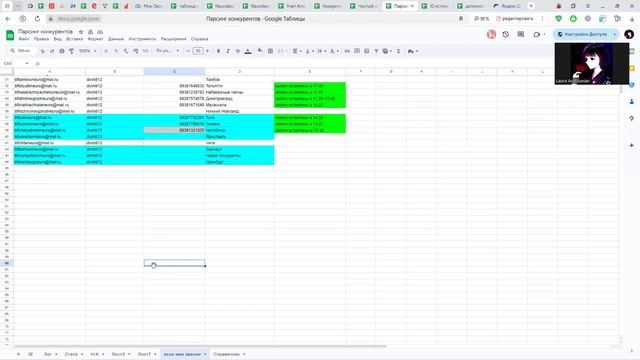Apply italic formatting
The image size is (640, 360).
[x=228, y=51]
